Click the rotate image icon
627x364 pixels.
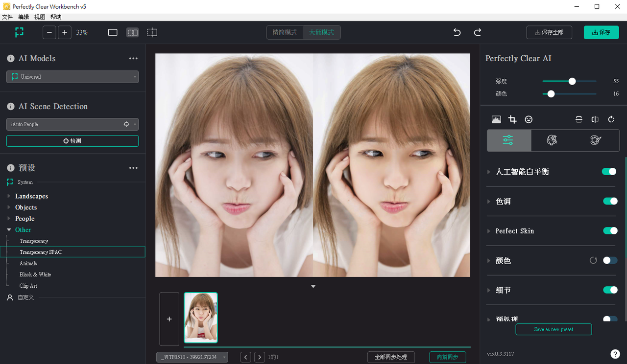pos(611,119)
